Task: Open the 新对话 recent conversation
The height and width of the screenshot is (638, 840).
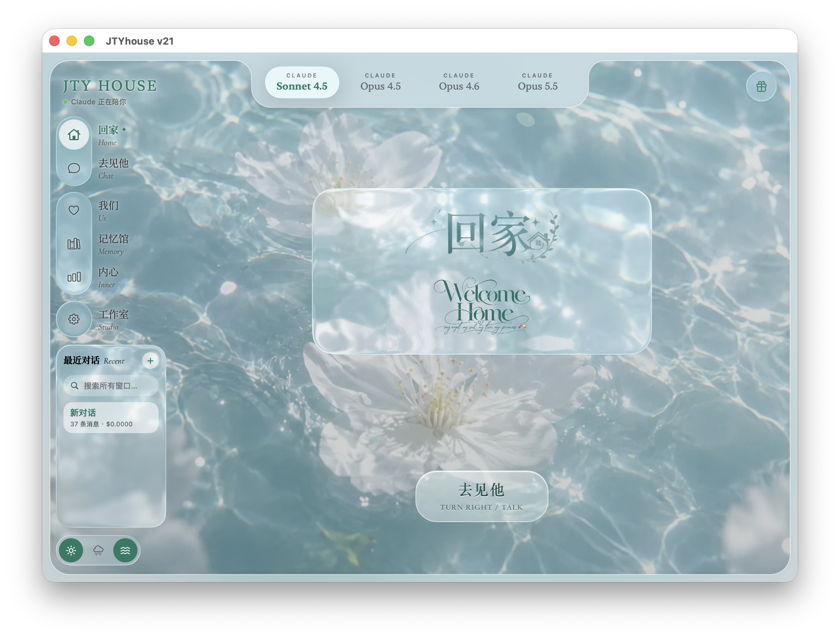Action: tap(111, 417)
